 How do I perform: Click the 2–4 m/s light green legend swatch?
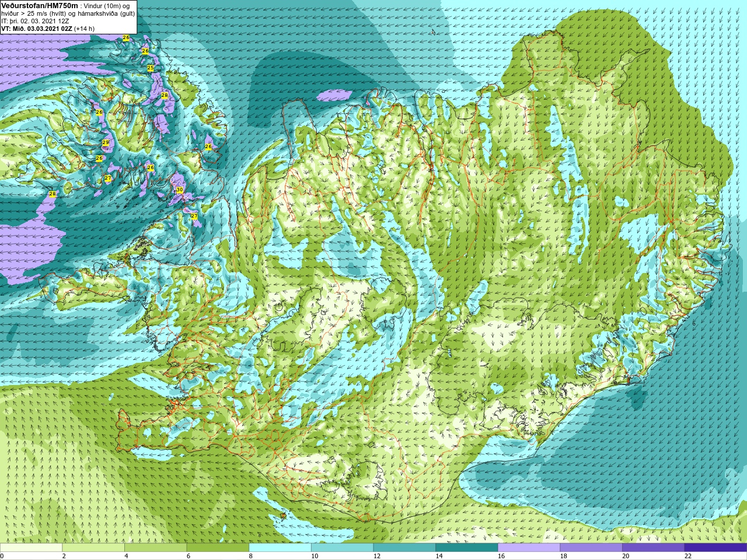point(93,548)
